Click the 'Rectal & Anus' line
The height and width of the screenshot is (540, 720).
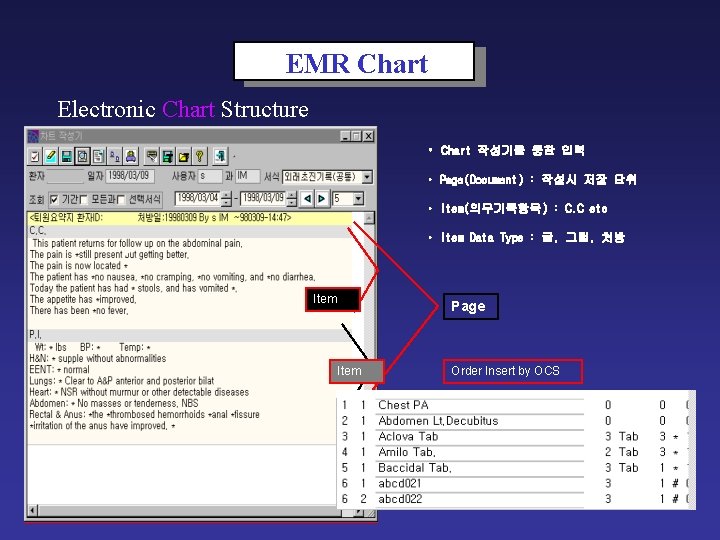click(x=145, y=415)
